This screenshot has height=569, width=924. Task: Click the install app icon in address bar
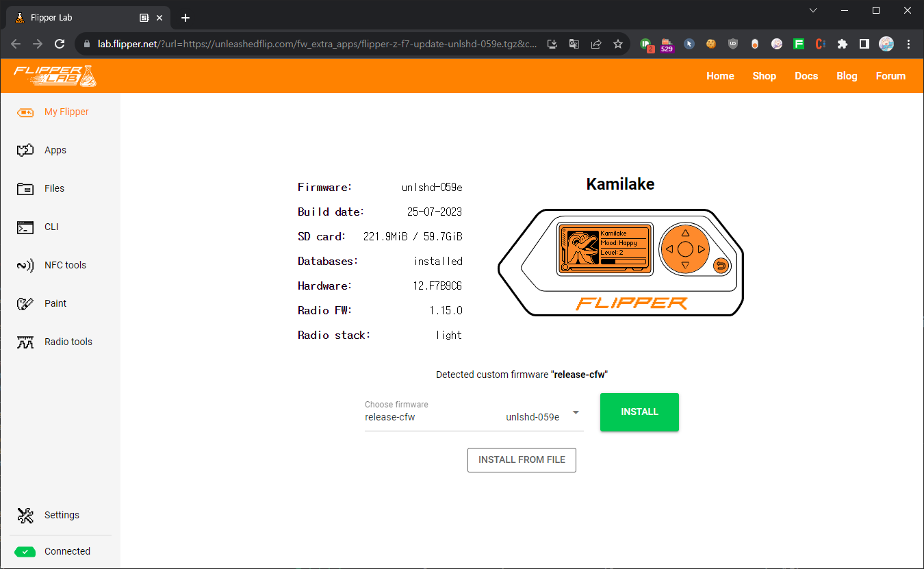click(552, 44)
